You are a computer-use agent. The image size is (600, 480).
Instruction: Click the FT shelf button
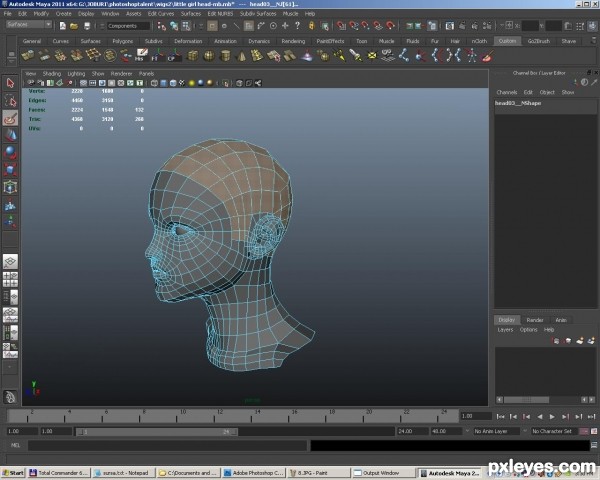[157, 56]
